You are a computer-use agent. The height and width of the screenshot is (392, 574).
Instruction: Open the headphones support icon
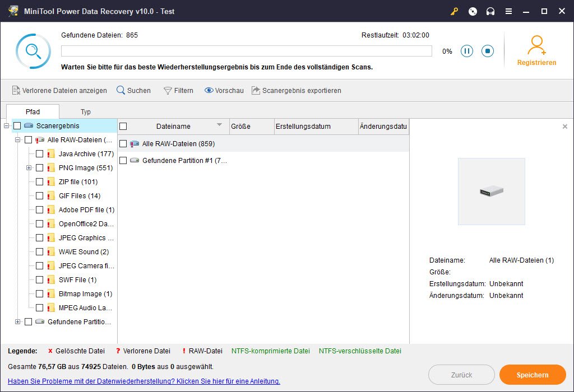click(x=490, y=11)
